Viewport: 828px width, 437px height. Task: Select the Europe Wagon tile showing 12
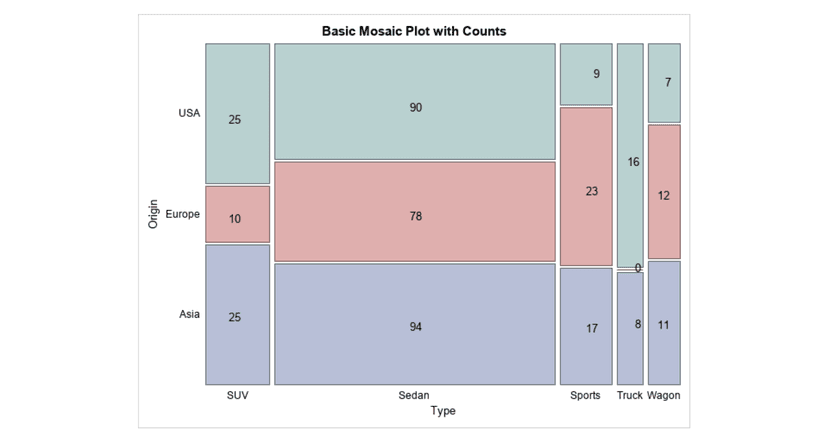[664, 192]
